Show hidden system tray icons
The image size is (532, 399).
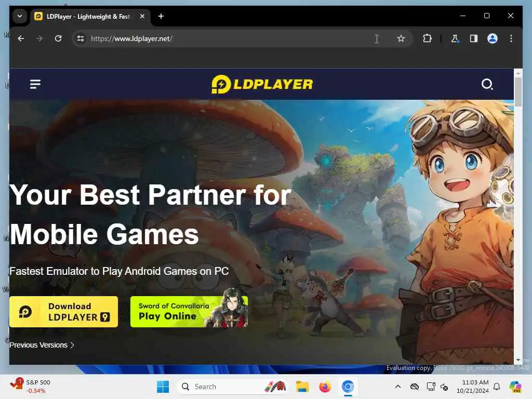[398, 387]
